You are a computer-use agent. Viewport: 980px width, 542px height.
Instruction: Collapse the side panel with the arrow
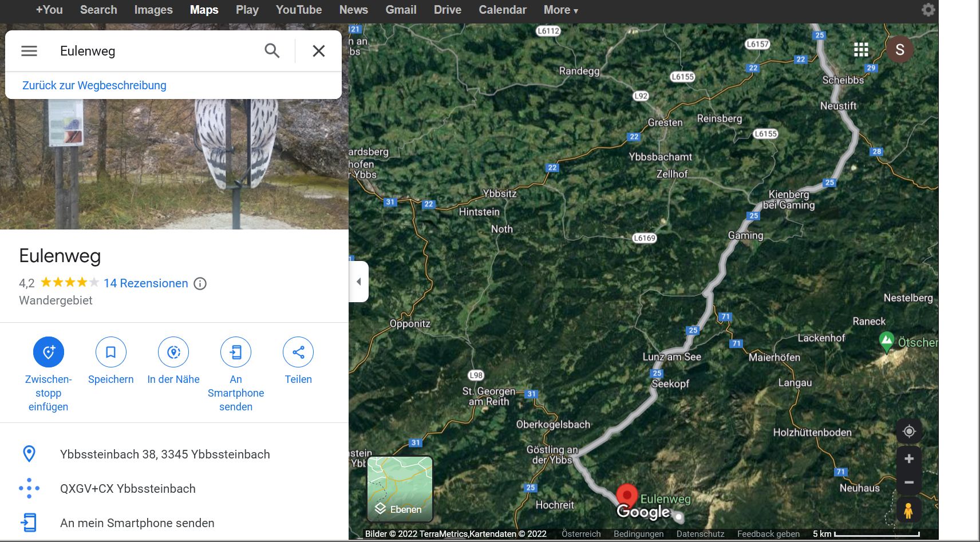click(x=359, y=282)
